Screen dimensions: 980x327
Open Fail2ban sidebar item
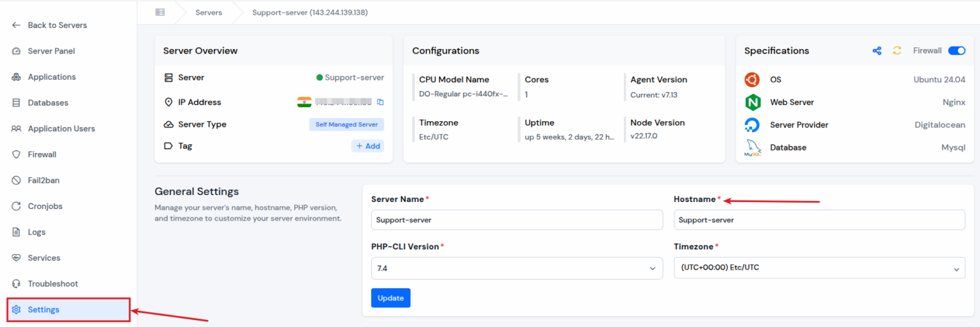[43, 180]
